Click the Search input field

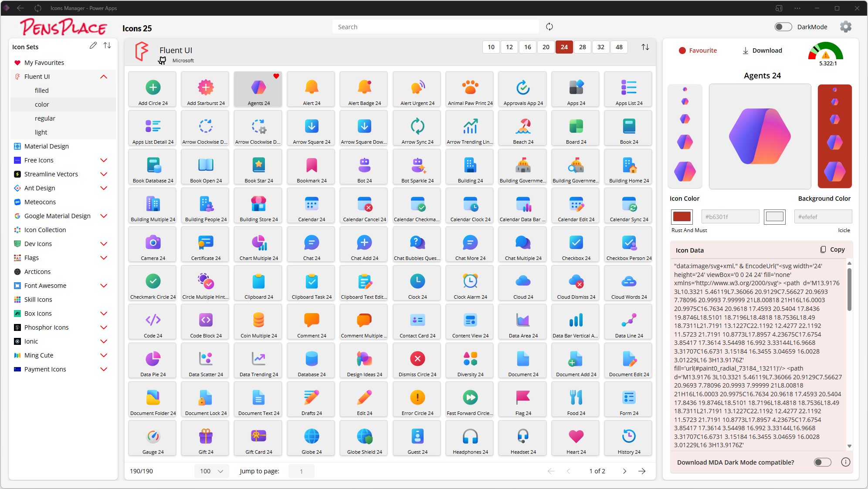tap(436, 27)
